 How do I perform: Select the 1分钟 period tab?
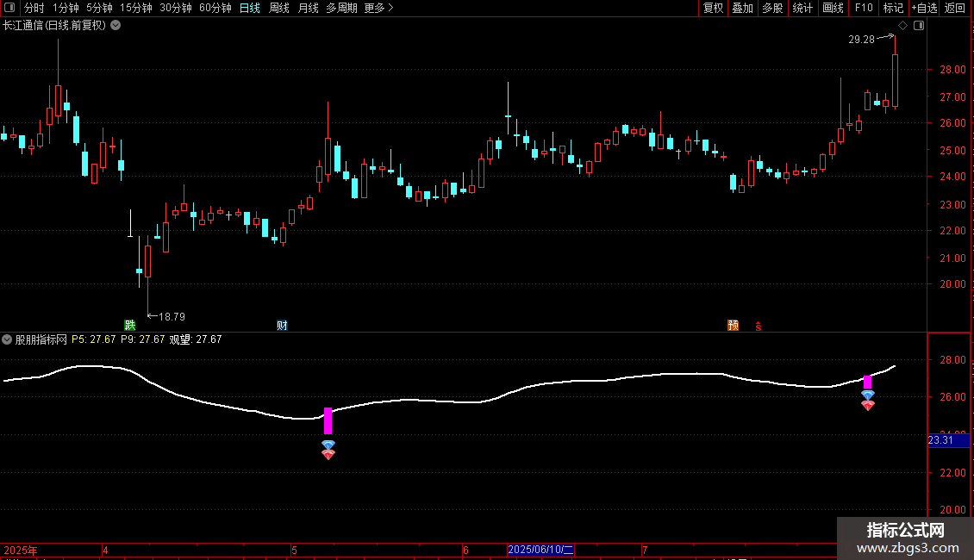[x=66, y=8]
